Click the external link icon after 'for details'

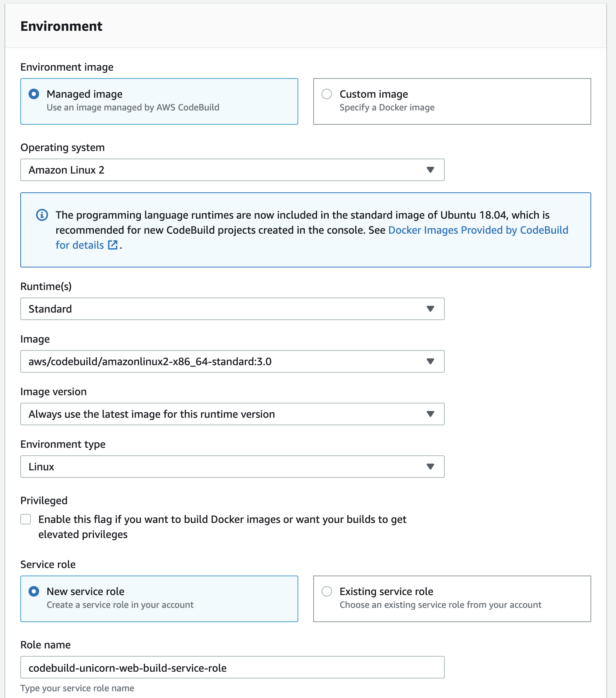(112, 245)
